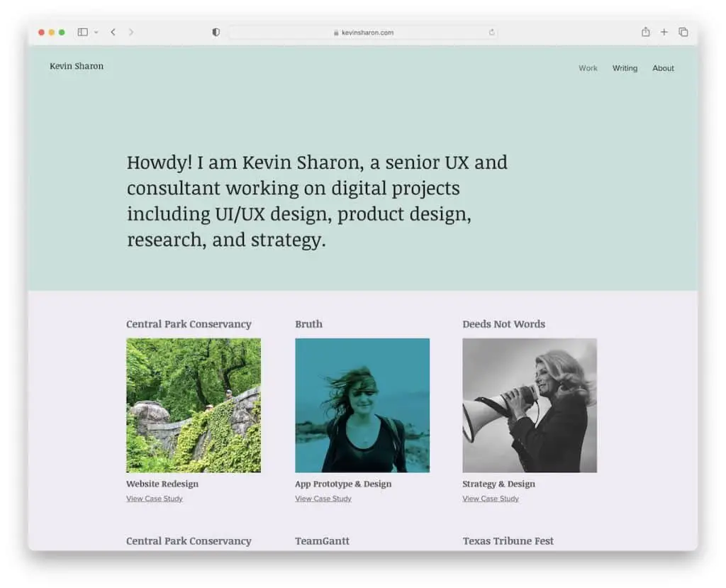Click the TeamGantt project heading

coord(323,540)
